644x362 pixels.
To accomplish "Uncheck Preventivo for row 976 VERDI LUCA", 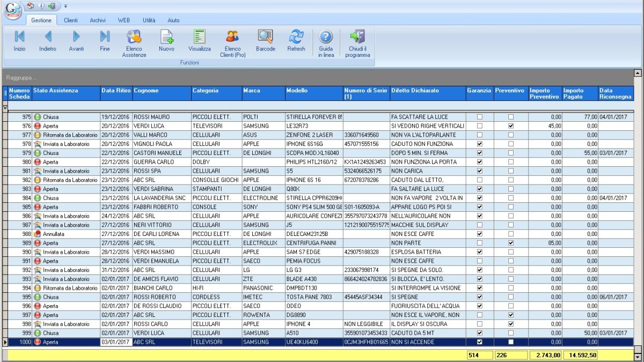I will (x=511, y=126).
